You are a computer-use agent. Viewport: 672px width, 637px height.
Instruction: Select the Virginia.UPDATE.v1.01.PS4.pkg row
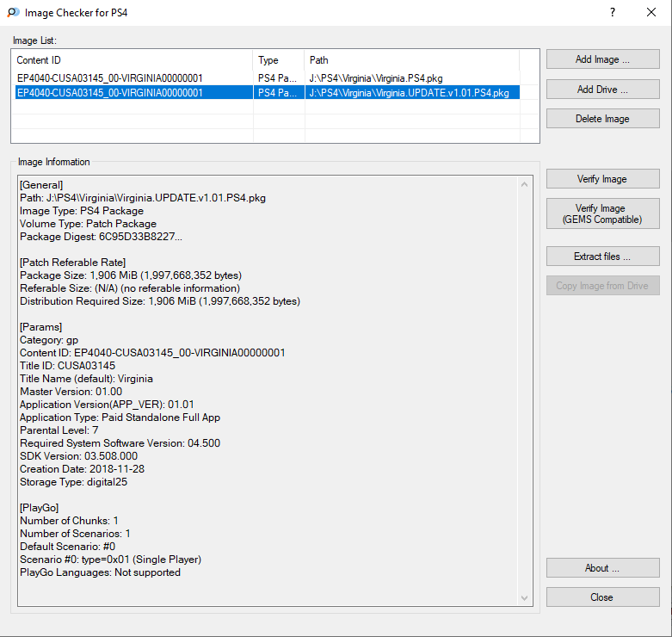click(x=267, y=93)
